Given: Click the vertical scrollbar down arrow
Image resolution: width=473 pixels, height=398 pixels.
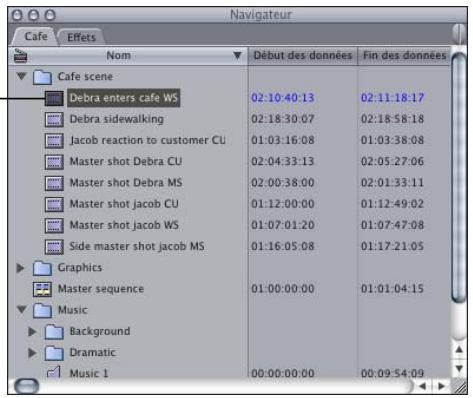Looking at the screenshot, I should point(459,368).
